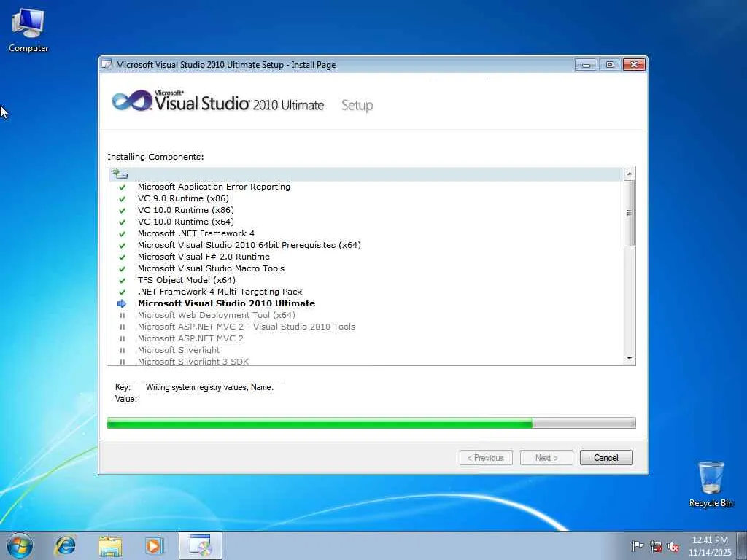Viewport: 747px width, 560px height.
Task: Click blue arrow icon beside Visual Studio 2010 Ultimate
Action: [x=122, y=304]
